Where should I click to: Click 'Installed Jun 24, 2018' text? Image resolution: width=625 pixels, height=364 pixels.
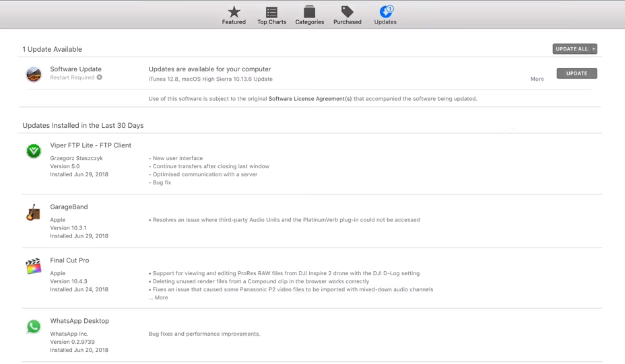click(79, 289)
